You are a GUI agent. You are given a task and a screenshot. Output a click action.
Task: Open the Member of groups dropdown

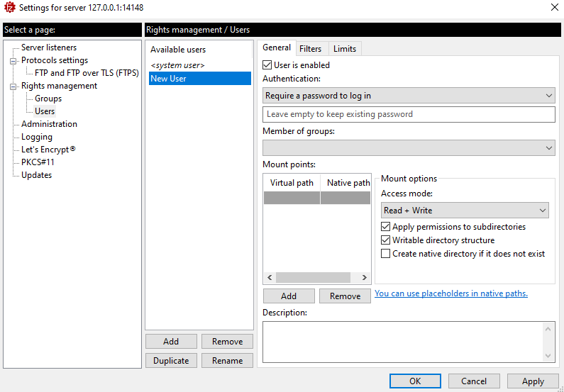click(x=408, y=147)
